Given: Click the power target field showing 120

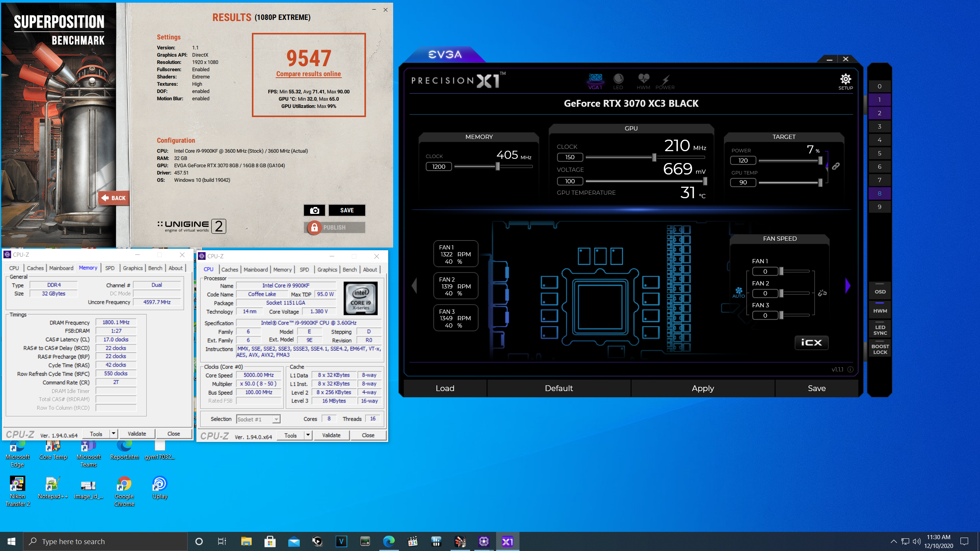Looking at the screenshot, I should point(743,160).
